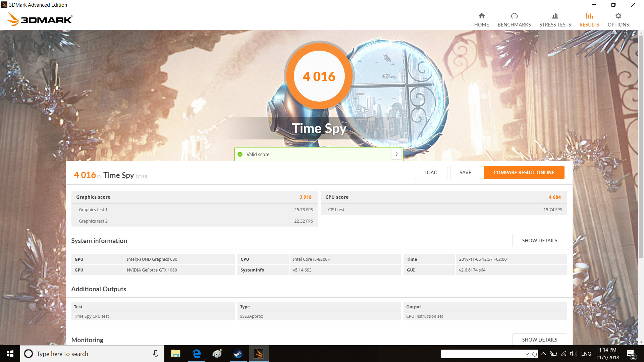Image resolution: width=644 pixels, height=362 pixels.
Task: Click the 3DMark icon on the taskbar
Action: 259,354
